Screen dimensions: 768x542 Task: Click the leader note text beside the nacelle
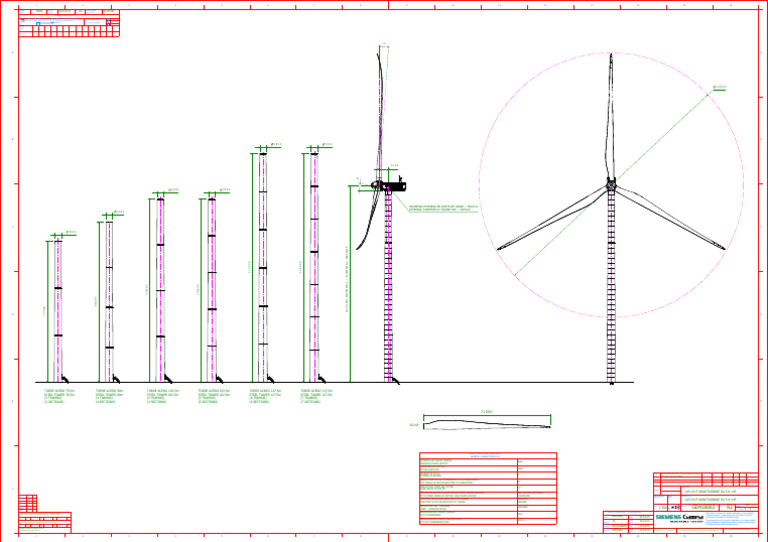(x=443, y=208)
